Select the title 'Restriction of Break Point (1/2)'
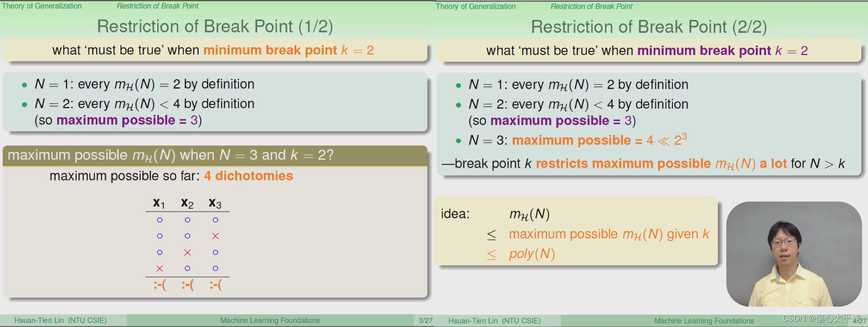The width and height of the screenshot is (868, 327). pyautogui.click(x=215, y=26)
